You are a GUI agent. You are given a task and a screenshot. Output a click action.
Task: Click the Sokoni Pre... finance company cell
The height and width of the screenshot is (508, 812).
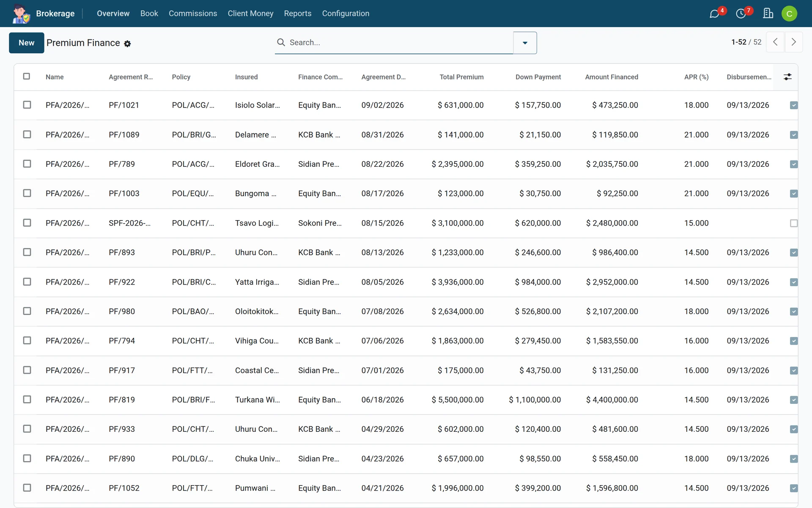point(320,223)
